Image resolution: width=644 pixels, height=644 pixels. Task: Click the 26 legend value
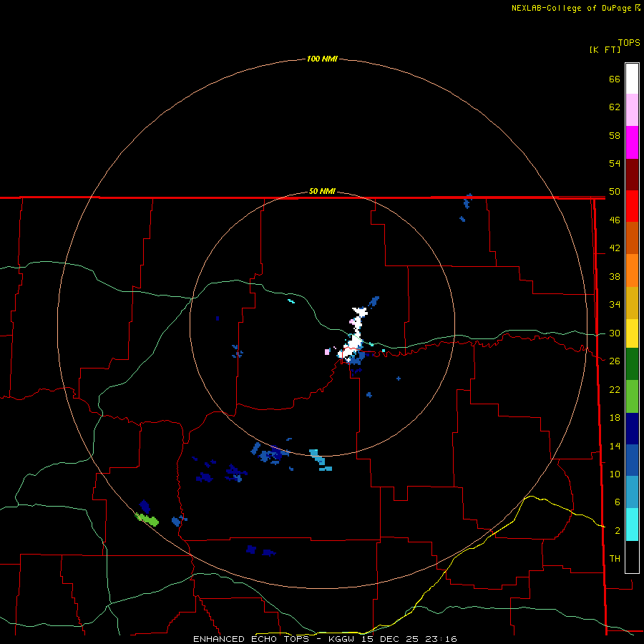(615, 361)
